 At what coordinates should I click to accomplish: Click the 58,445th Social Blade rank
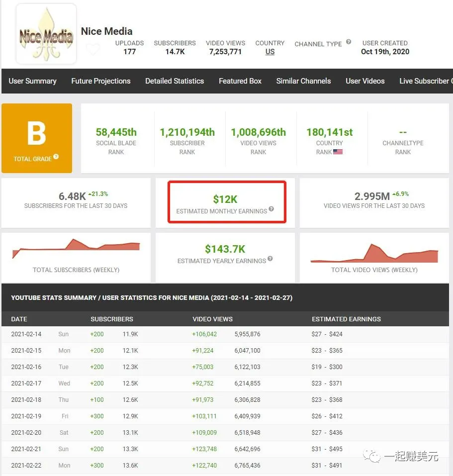click(116, 132)
